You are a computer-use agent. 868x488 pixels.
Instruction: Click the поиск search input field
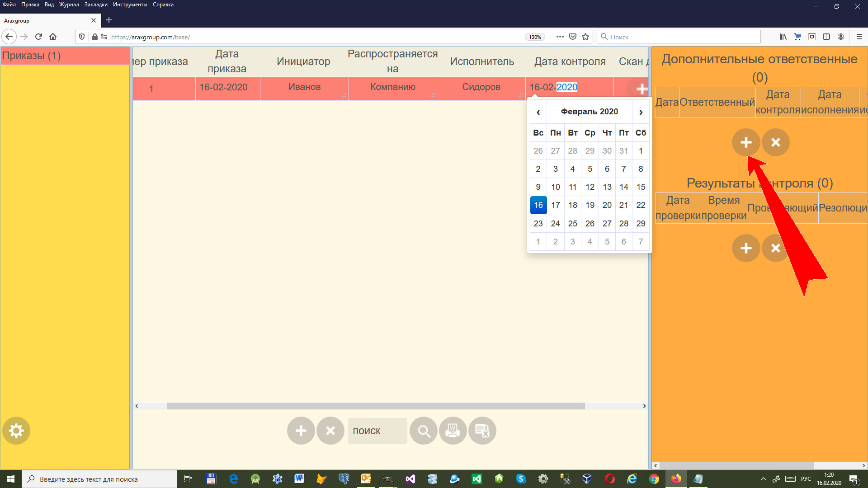click(x=377, y=431)
